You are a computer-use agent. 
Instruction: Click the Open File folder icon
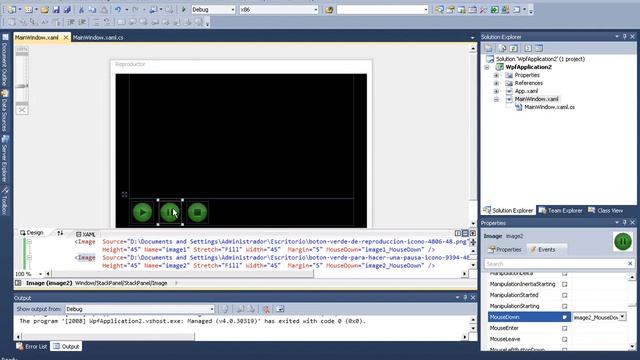[x=44, y=10]
